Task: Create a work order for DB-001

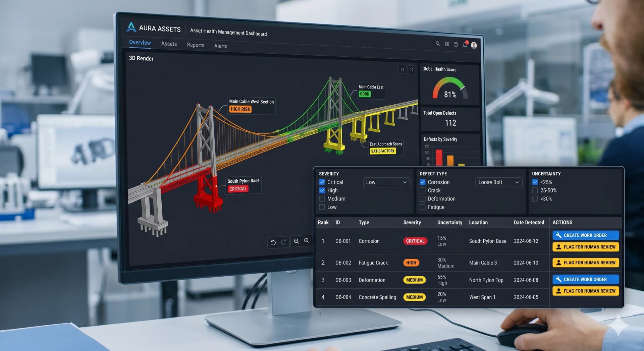Action: pyautogui.click(x=586, y=235)
